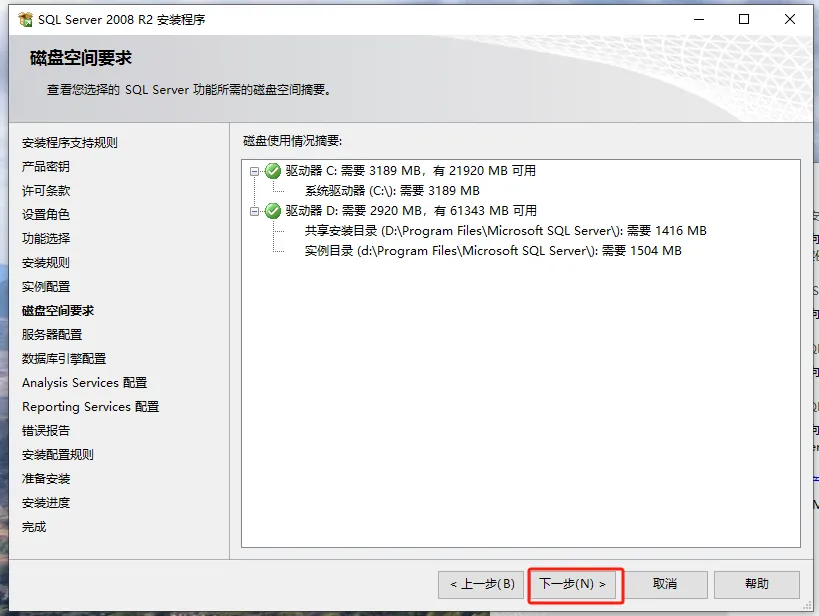Select 功能选择 step in sidebar
The image size is (819, 616).
[45, 239]
